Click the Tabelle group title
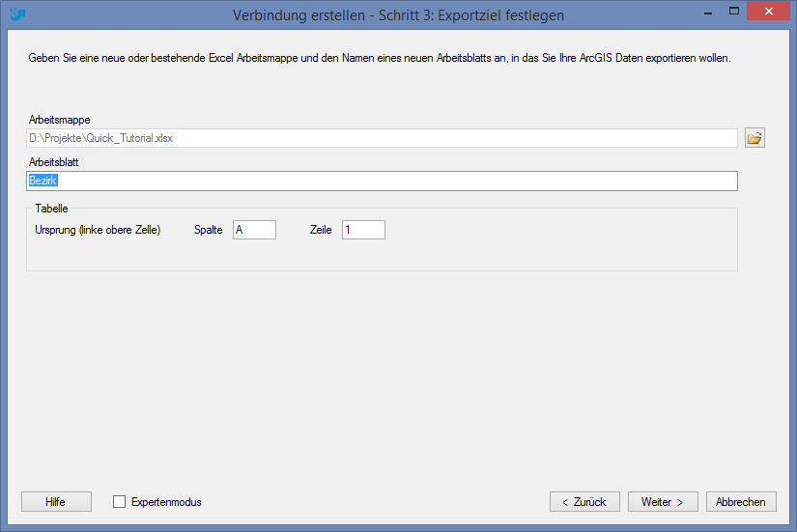 (x=51, y=209)
